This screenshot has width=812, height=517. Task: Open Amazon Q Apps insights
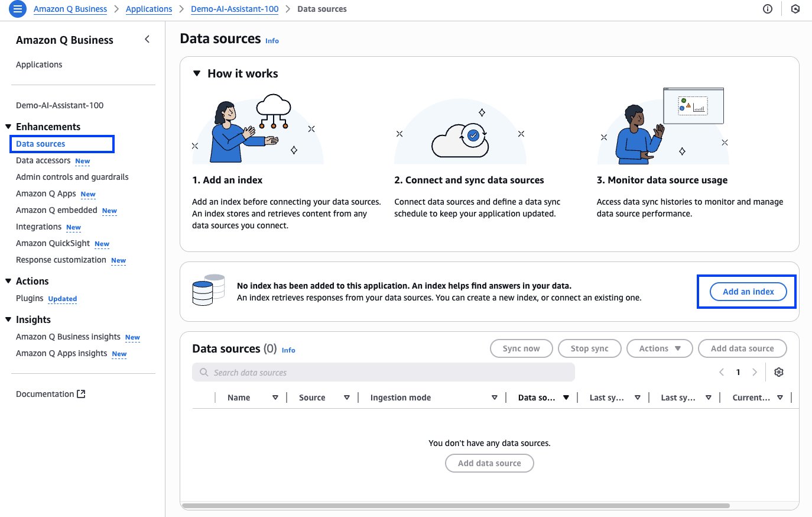(x=61, y=353)
